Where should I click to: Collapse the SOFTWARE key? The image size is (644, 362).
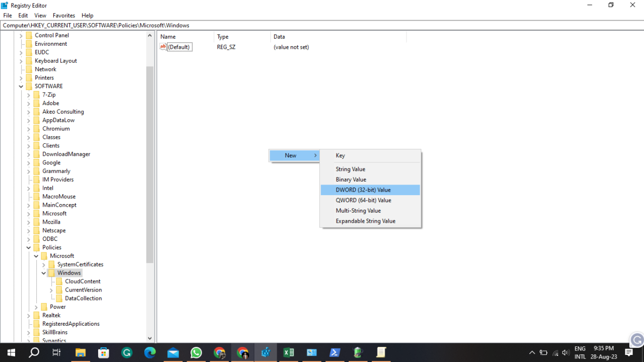[x=21, y=86]
